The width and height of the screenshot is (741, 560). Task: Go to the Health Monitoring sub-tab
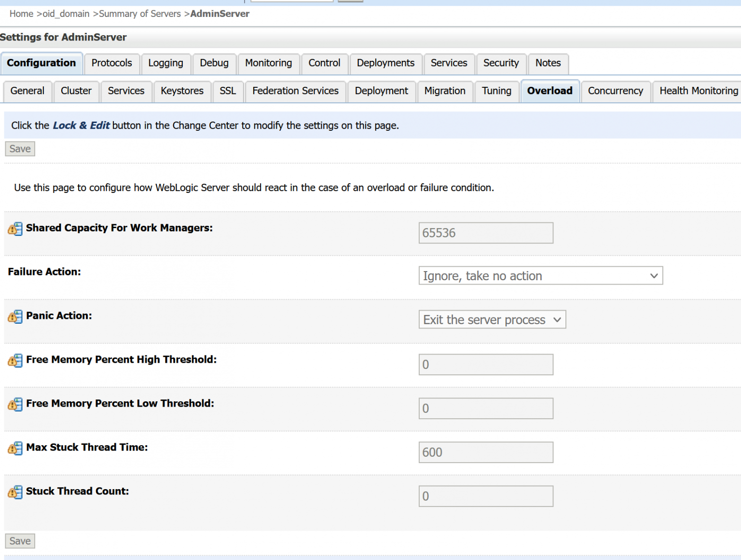[x=698, y=91]
